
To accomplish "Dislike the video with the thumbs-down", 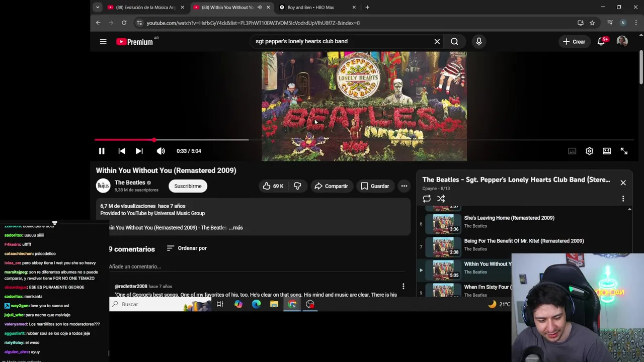I will tap(297, 186).
